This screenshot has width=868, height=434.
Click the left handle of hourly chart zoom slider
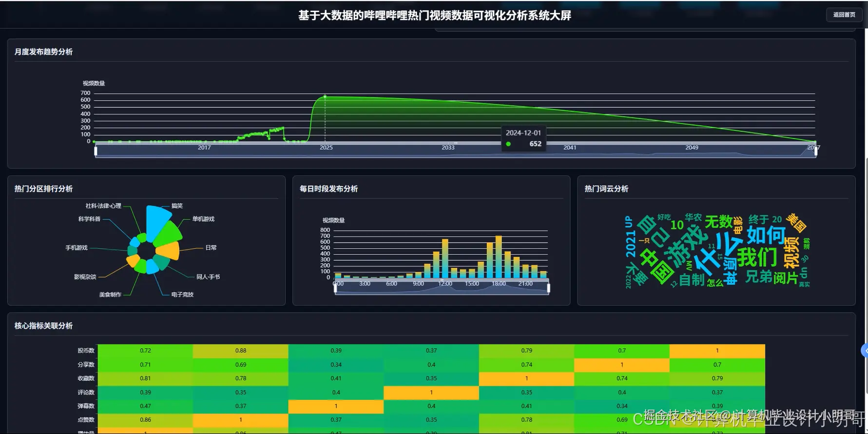(335, 288)
